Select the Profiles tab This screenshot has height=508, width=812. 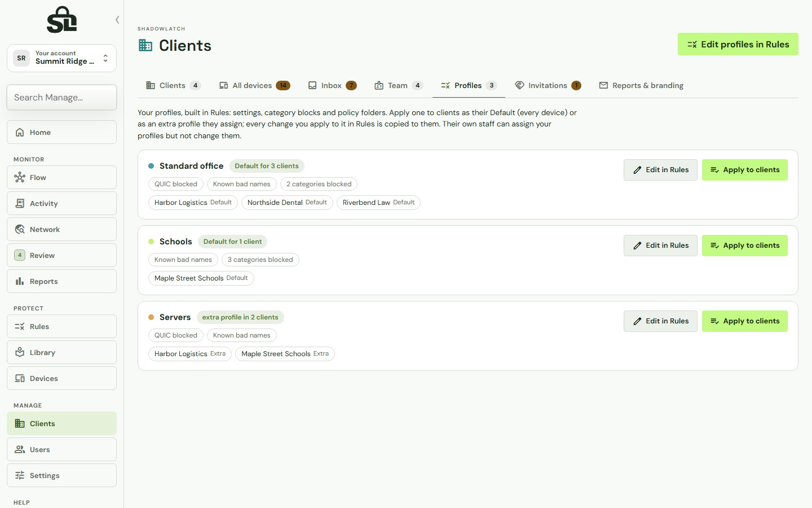[x=469, y=85]
